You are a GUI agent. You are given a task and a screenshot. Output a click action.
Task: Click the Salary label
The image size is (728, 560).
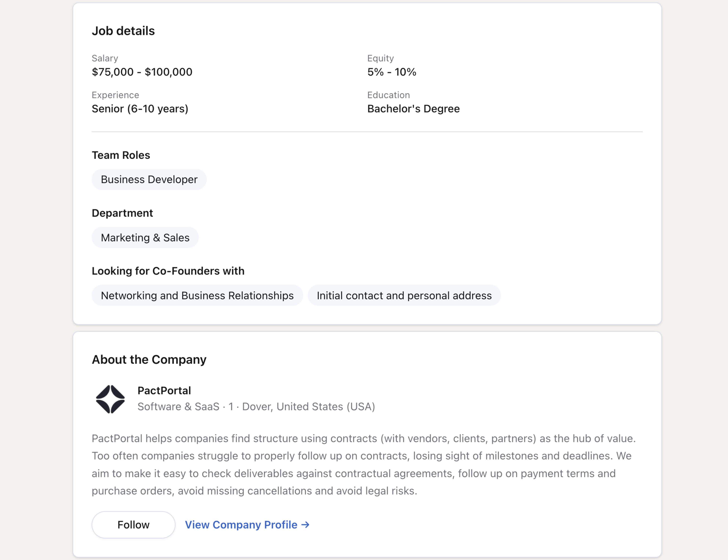pyautogui.click(x=105, y=58)
